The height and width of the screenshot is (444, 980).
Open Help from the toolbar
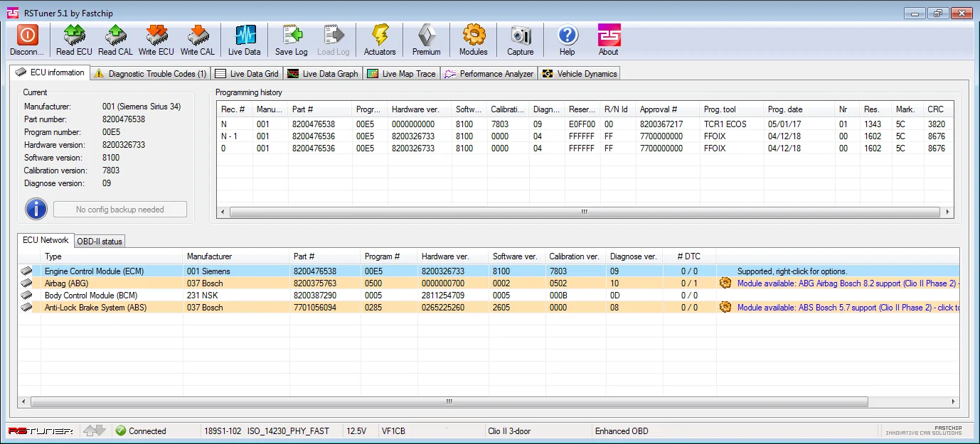click(x=568, y=35)
